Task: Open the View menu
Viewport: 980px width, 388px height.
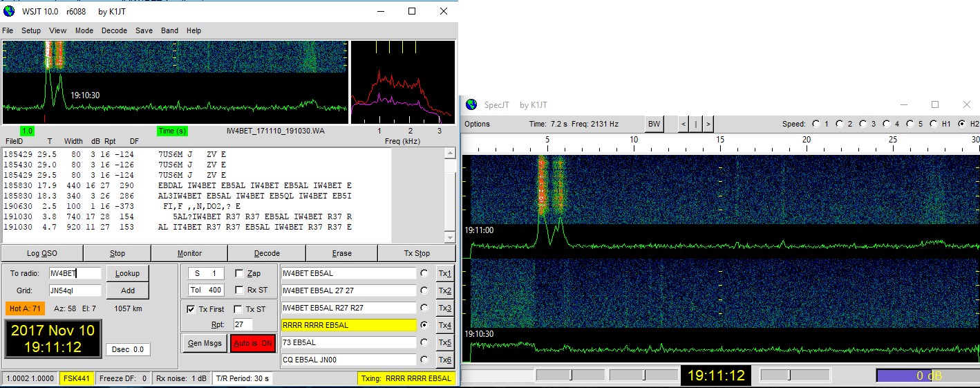Action: (x=58, y=30)
